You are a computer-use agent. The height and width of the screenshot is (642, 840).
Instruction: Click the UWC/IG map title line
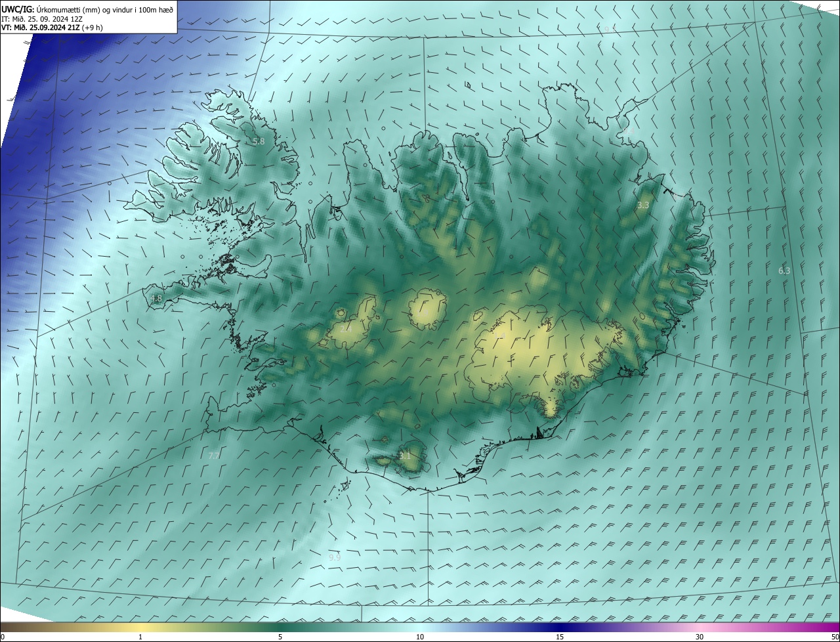click(87, 9)
